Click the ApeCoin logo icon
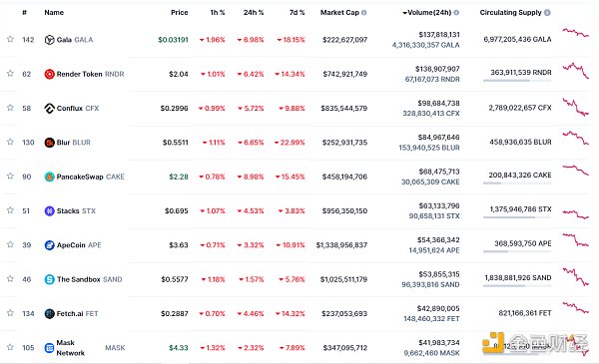This screenshot has width=599, height=364. tap(49, 245)
